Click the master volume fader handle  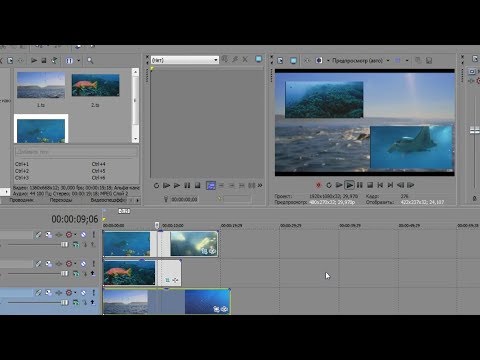[474, 130]
